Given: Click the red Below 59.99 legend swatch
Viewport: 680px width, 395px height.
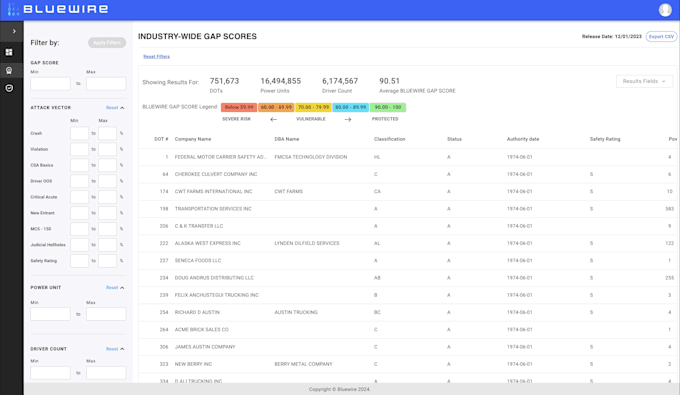Looking at the screenshot, I should (x=239, y=107).
